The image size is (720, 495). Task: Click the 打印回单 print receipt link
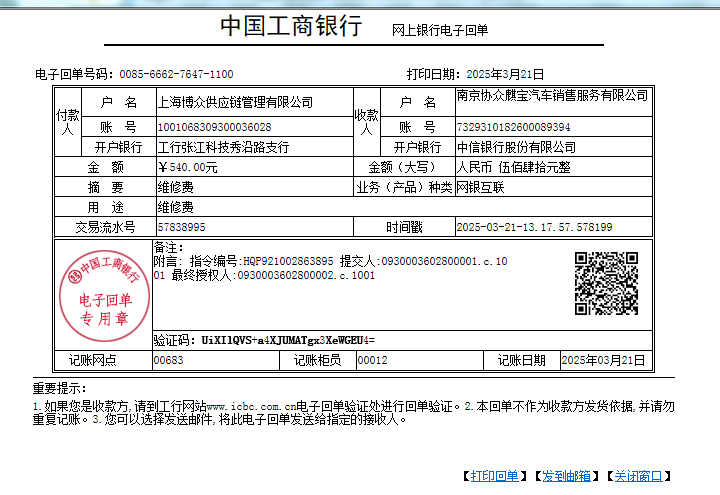click(x=494, y=475)
